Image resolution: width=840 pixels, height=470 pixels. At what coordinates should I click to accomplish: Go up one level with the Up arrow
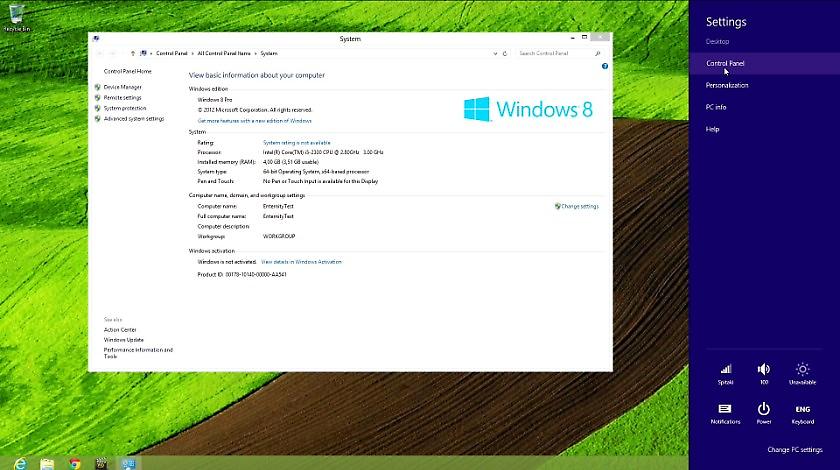[x=133, y=54]
